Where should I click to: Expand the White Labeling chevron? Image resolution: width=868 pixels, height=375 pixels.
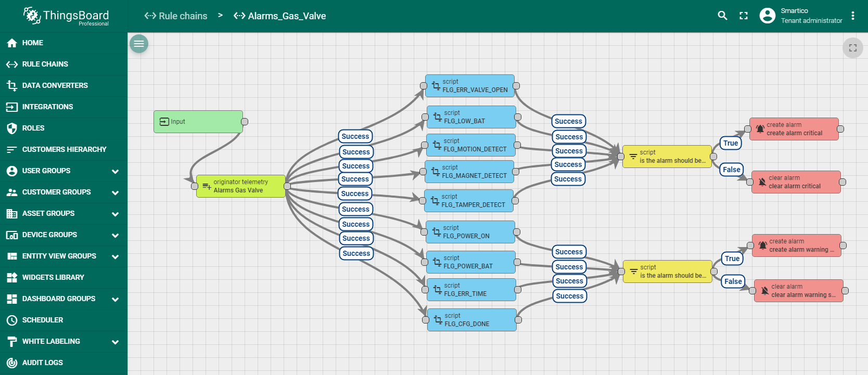click(115, 342)
